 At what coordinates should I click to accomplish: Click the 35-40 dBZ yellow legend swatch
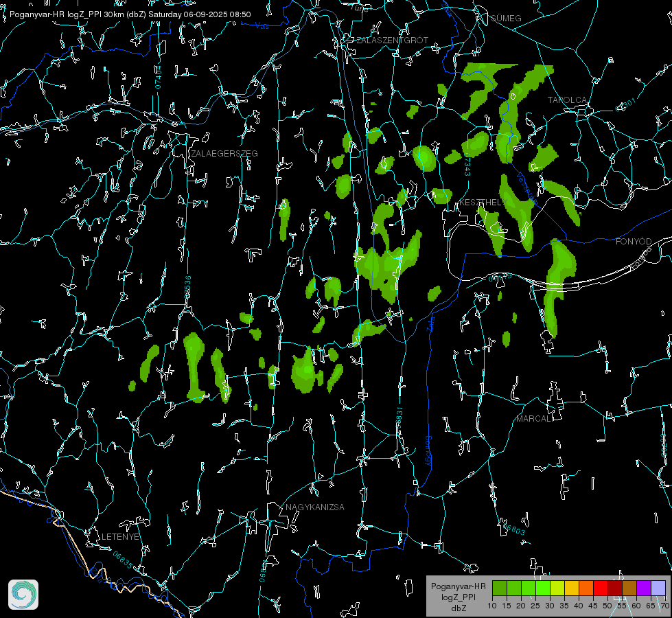coord(572,588)
